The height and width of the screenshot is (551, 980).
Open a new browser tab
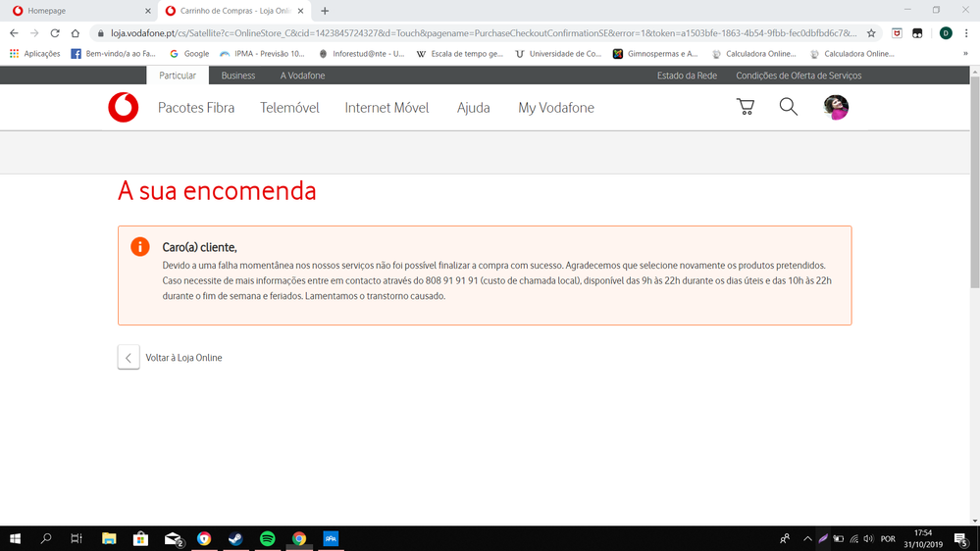325,11
